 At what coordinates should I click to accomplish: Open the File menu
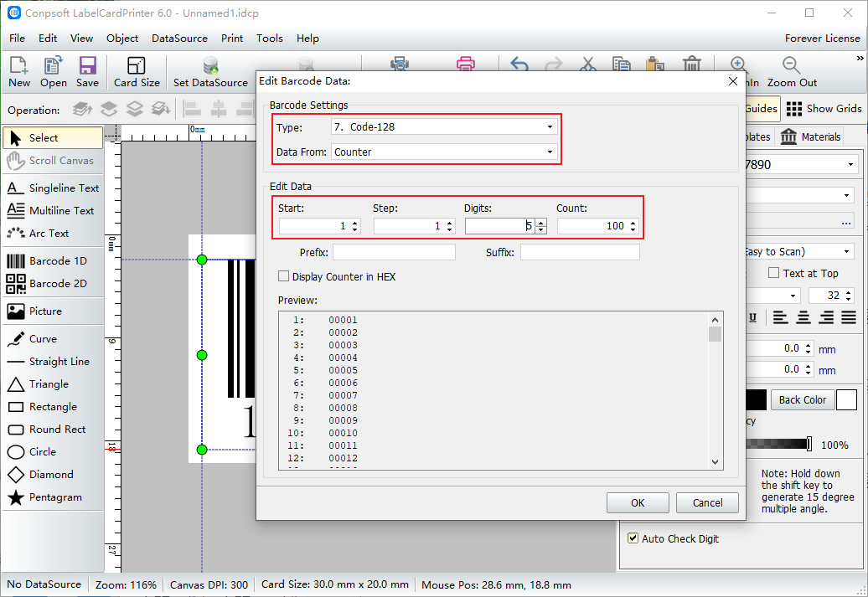pos(17,39)
